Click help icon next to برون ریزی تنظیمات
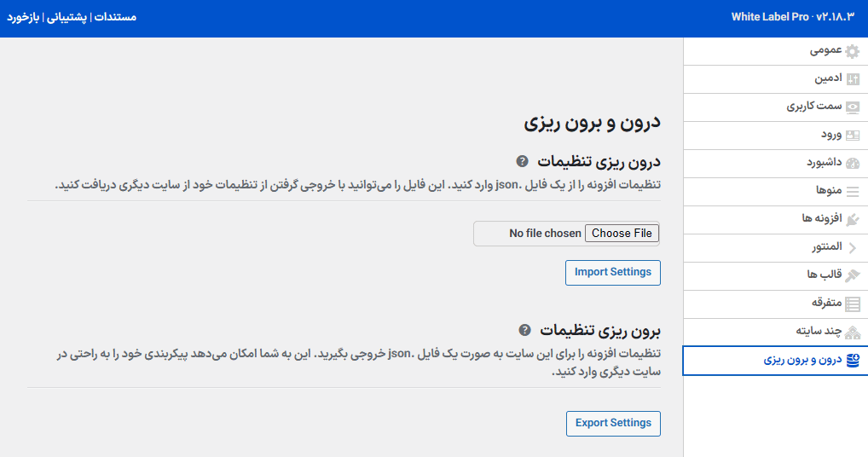Viewport: 868px width, 457px height. tap(524, 329)
